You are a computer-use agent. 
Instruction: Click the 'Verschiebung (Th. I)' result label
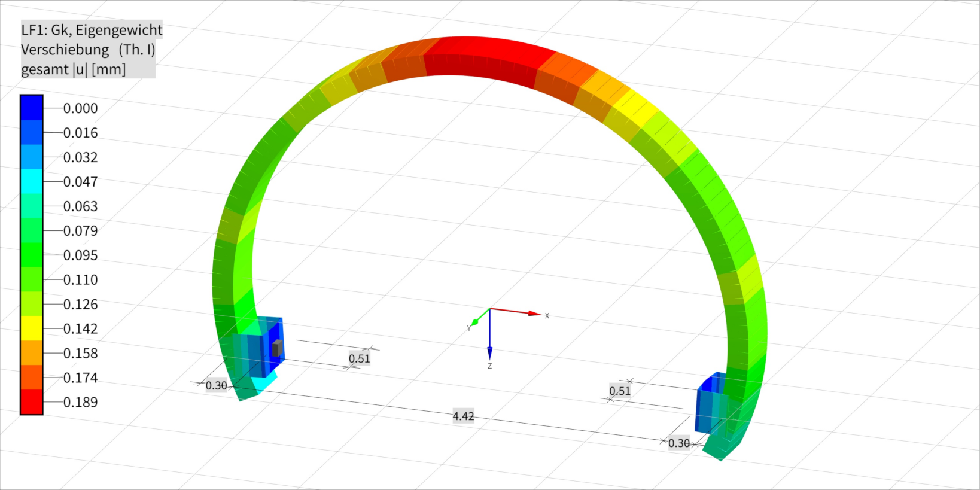tap(88, 50)
